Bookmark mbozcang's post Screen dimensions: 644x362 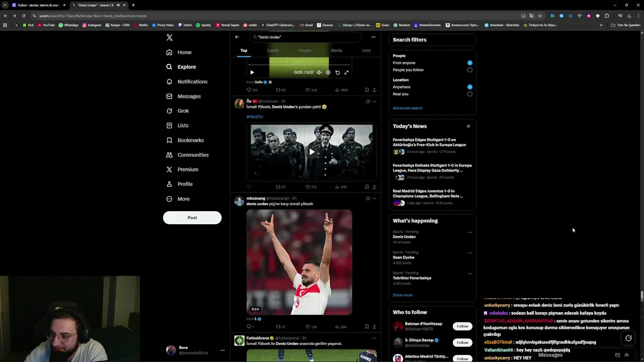(367, 327)
